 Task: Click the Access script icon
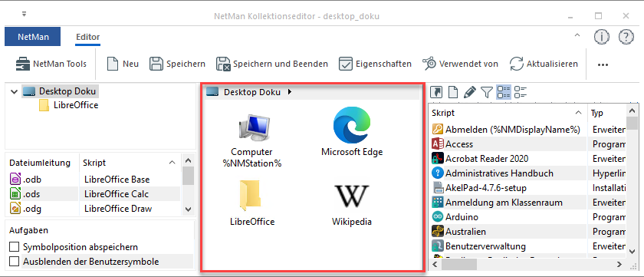pos(438,144)
